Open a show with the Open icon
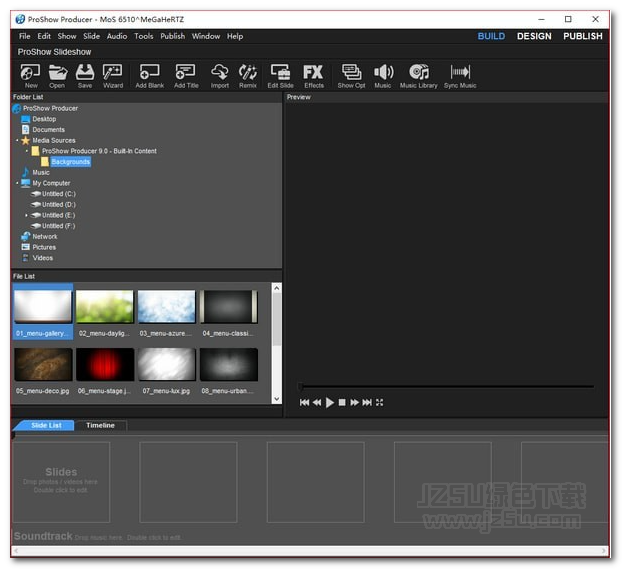Viewport: 622px width, 569px height. pyautogui.click(x=57, y=76)
